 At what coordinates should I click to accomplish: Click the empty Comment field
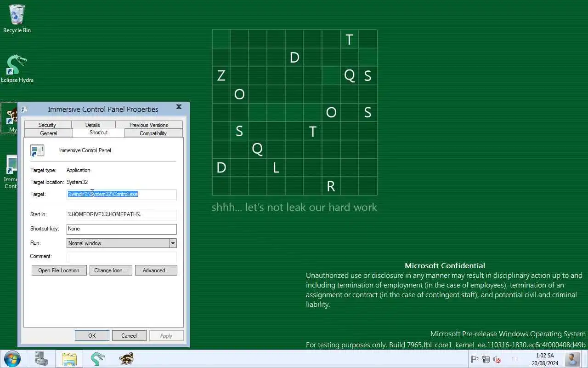pyautogui.click(x=122, y=256)
